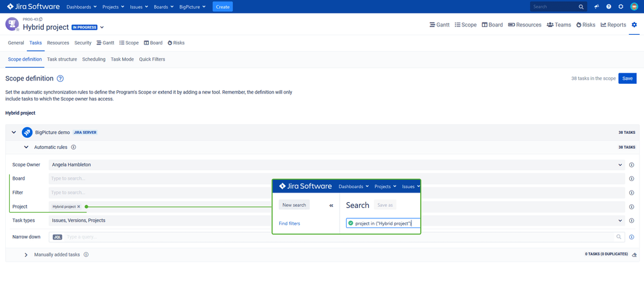Click the Jira Server badge
Screen dimensions: 644x295
coord(85,133)
